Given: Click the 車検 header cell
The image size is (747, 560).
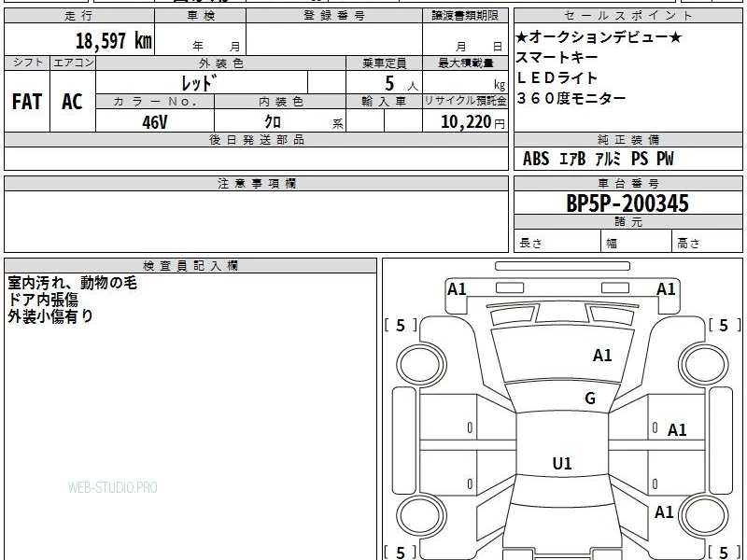Looking at the screenshot, I should click(x=201, y=16).
